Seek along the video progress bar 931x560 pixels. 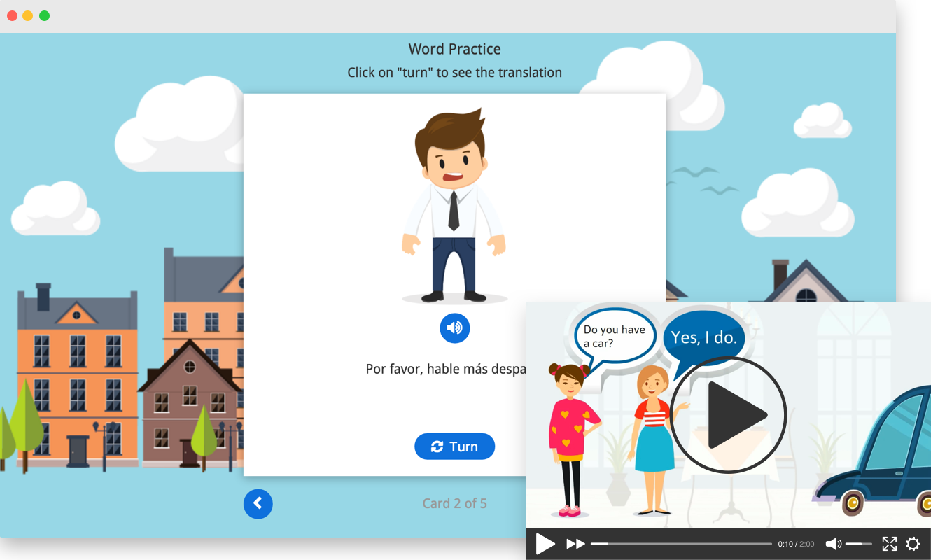pyautogui.click(x=680, y=544)
